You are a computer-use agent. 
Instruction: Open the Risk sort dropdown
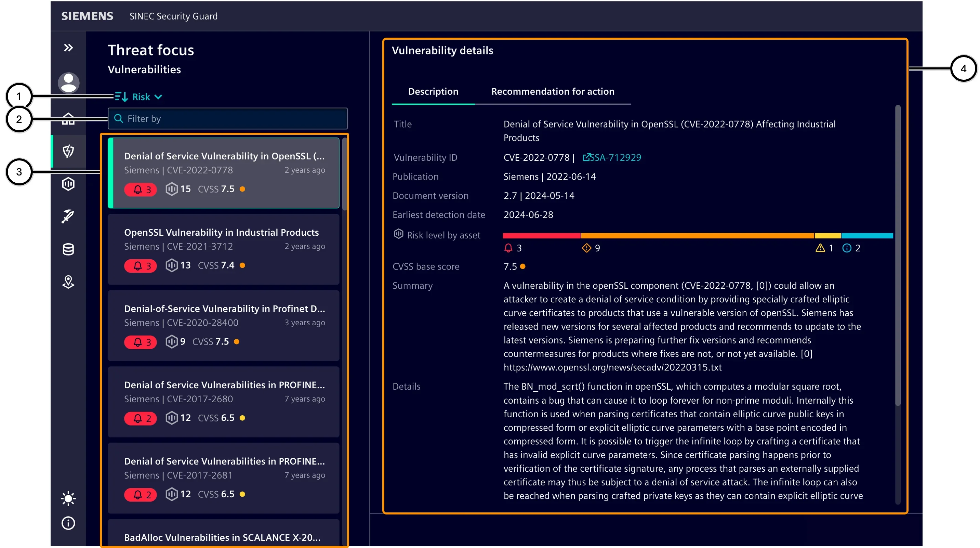[x=147, y=97]
